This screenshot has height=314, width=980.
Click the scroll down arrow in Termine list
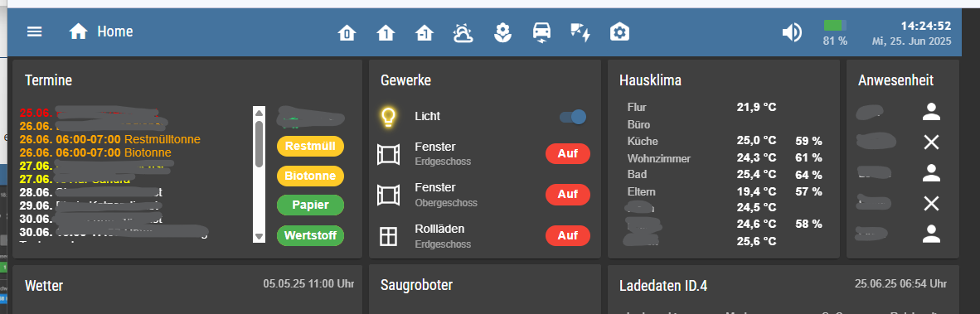pos(259,237)
